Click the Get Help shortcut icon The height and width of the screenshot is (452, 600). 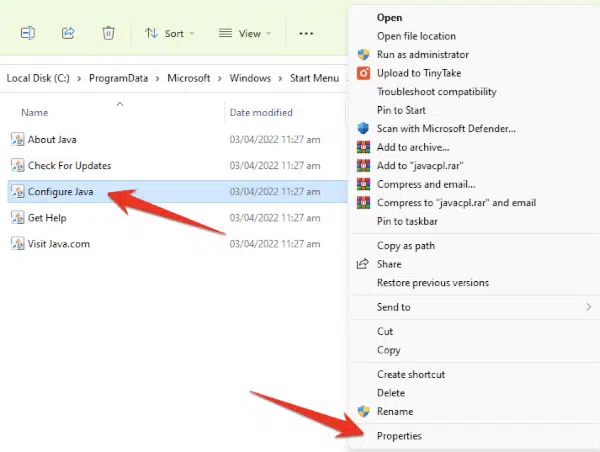(18, 217)
